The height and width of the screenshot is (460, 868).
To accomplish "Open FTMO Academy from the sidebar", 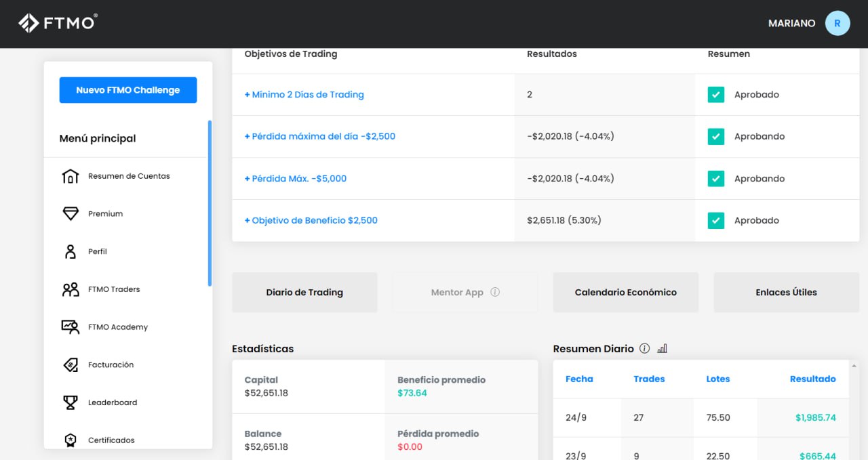I will 117,327.
